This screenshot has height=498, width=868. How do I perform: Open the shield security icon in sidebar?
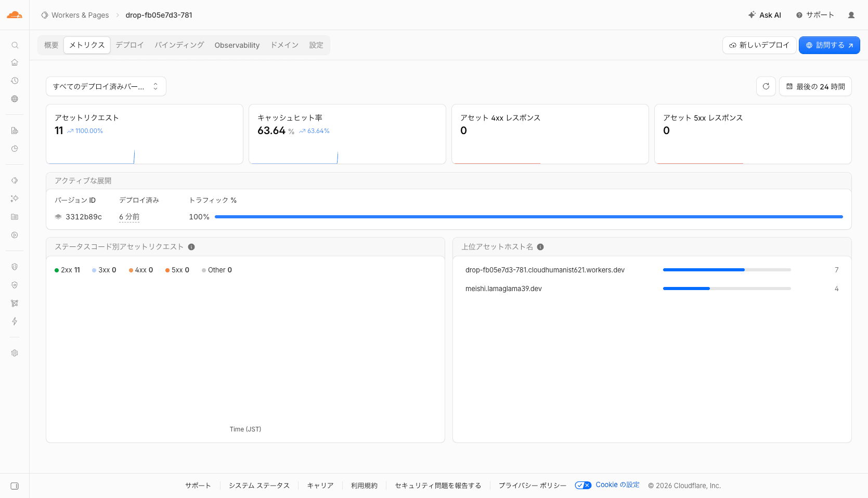(15, 267)
